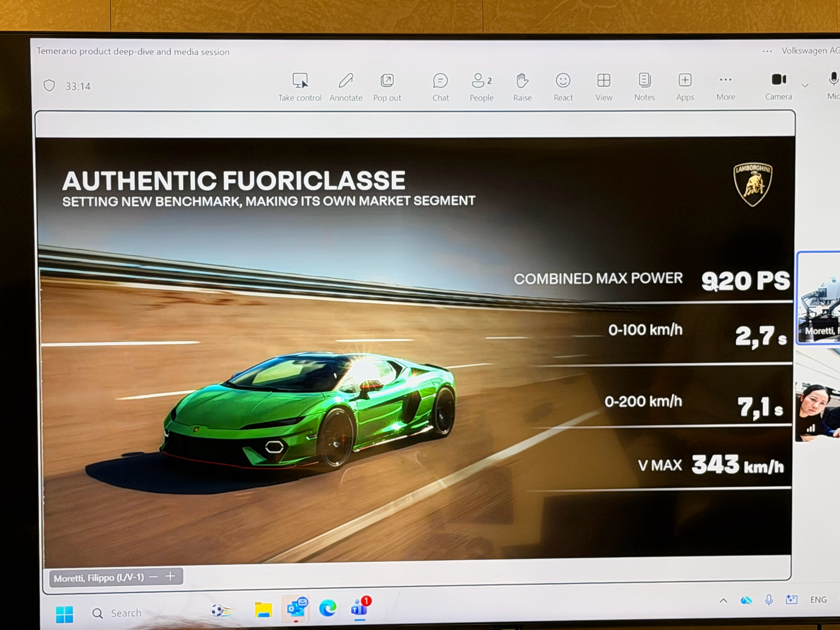
Task: Launch Microsoft Edge from the taskbar
Action: 328,608
